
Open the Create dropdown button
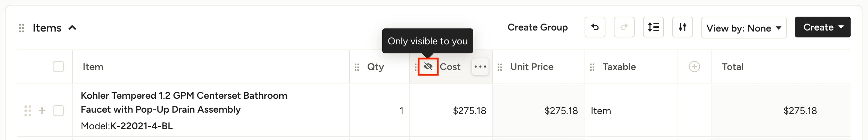click(822, 27)
